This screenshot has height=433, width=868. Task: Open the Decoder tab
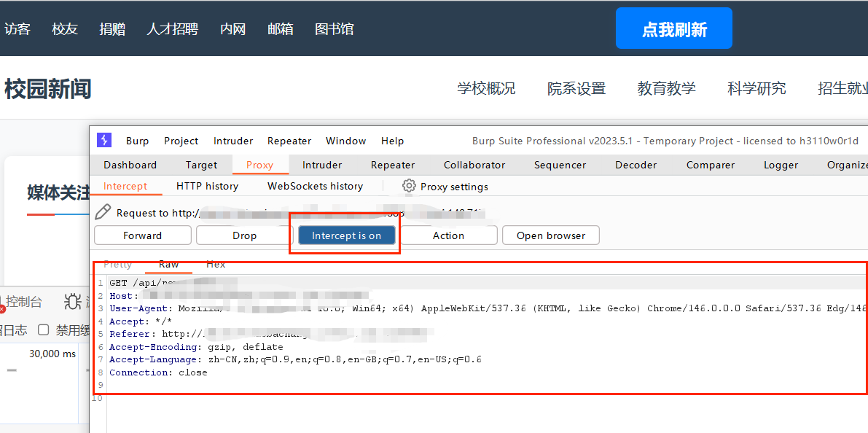click(636, 165)
